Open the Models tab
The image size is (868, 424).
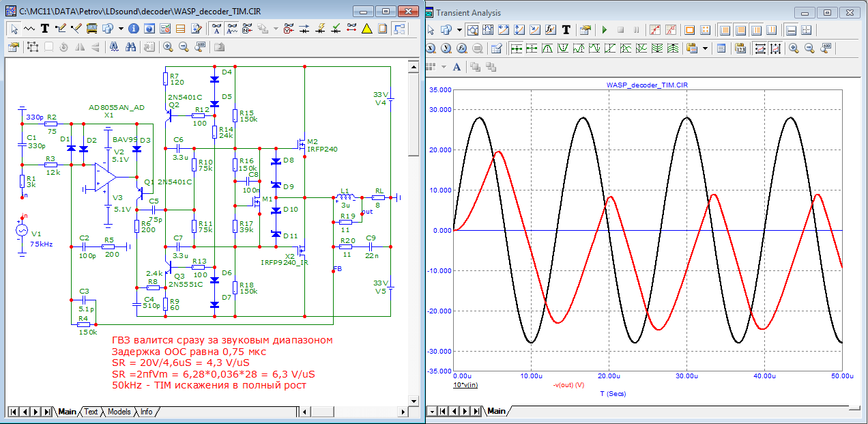coord(119,412)
